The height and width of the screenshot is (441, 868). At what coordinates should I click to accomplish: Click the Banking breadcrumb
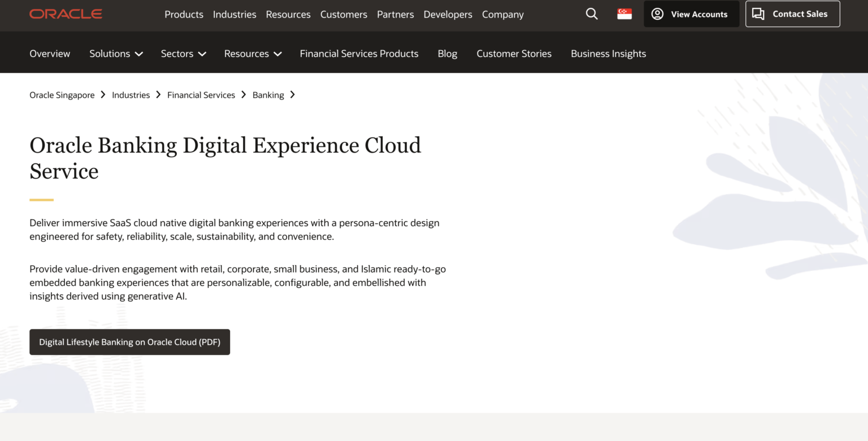268,95
